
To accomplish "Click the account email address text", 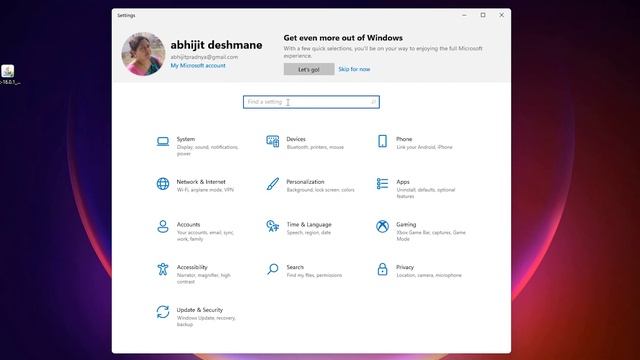I will click(204, 57).
